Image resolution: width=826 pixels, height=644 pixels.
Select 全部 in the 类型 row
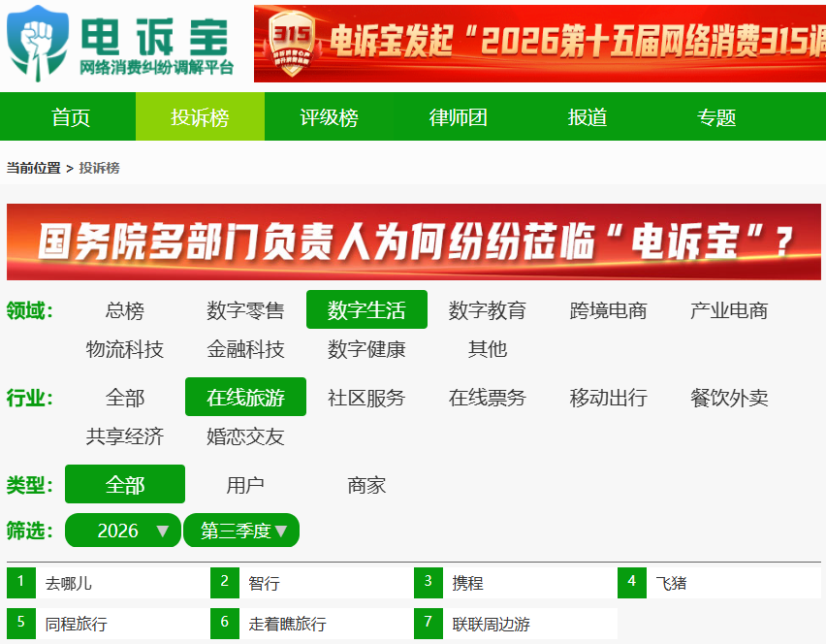(x=125, y=484)
